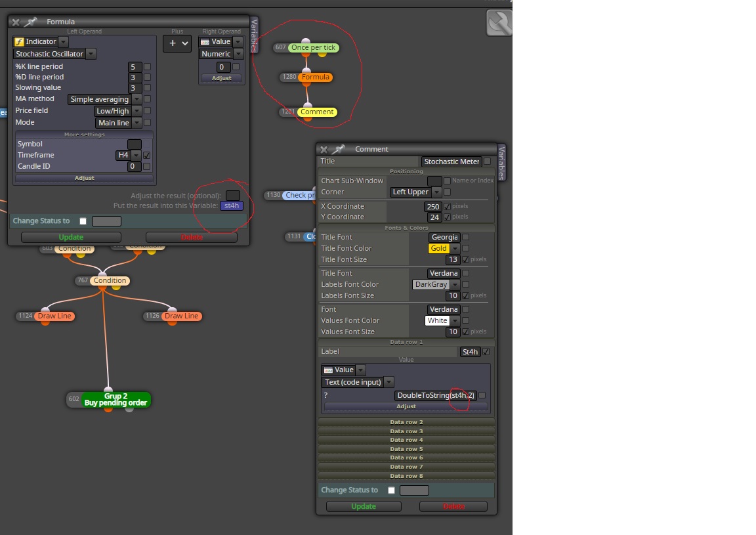The width and height of the screenshot is (756, 535).
Task: Select Condition node 767
Action: click(110, 280)
